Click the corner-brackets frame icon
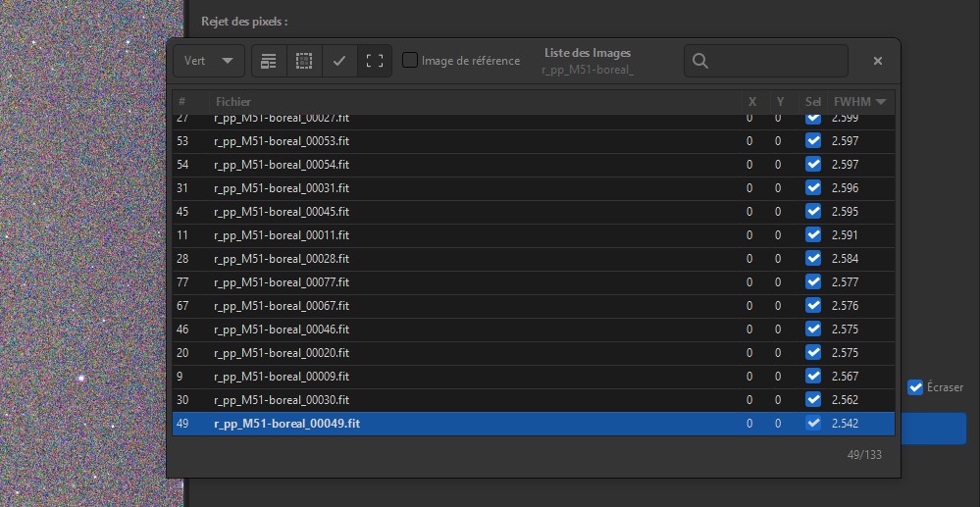 pos(374,61)
